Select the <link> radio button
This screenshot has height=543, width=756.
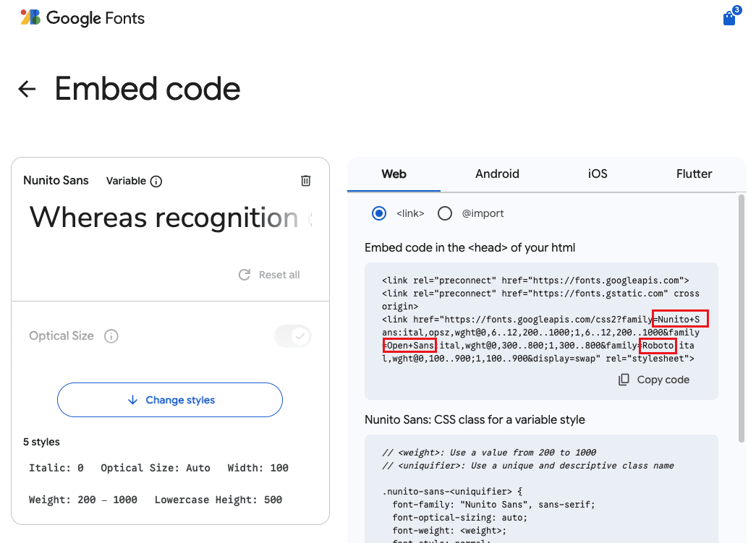click(x=379, y=213)
